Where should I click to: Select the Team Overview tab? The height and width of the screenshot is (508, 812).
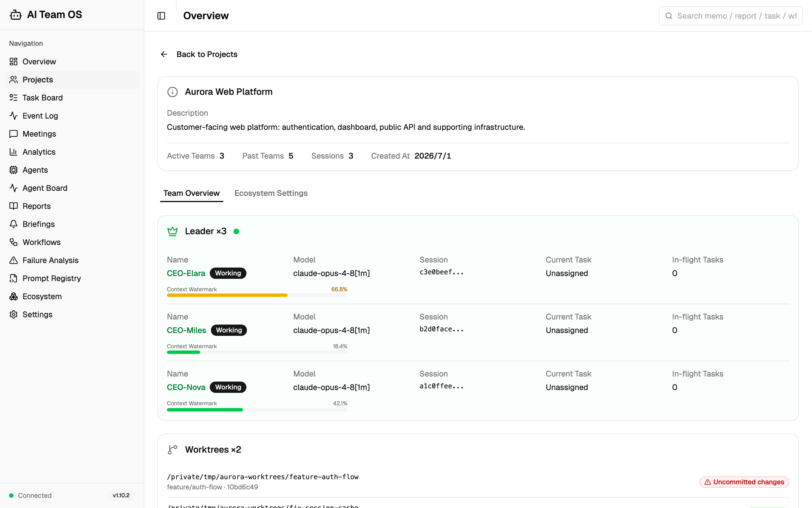coord(192,193)
